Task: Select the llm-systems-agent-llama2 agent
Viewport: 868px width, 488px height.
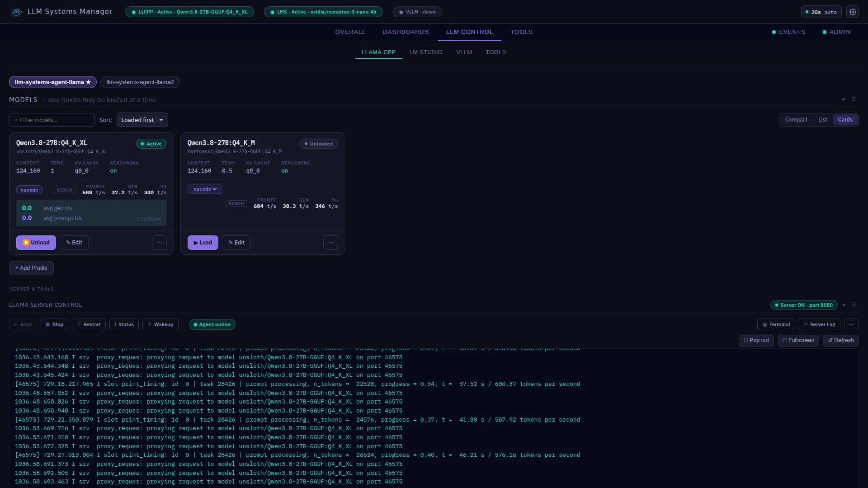Action: (x=140, y=82)
